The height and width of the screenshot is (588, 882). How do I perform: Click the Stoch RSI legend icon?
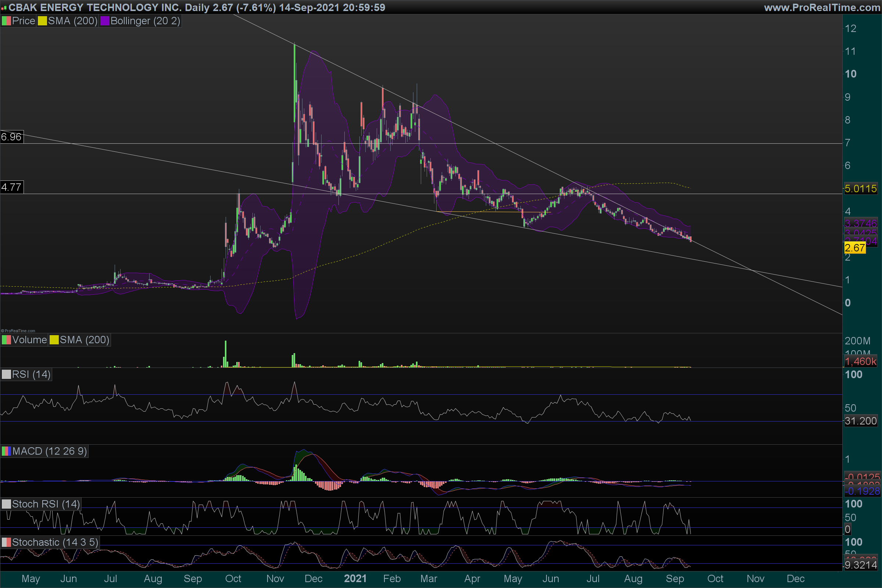click(6, 504)
